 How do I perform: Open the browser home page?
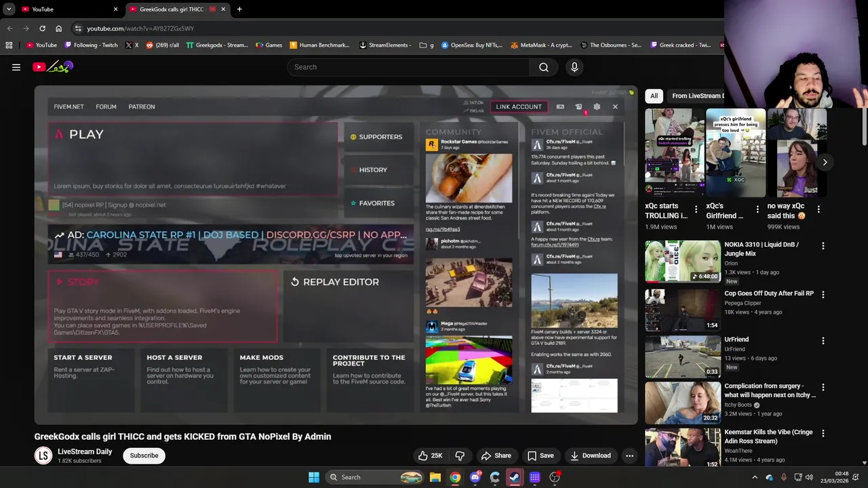pyautogui.click(x=58, y=28)
